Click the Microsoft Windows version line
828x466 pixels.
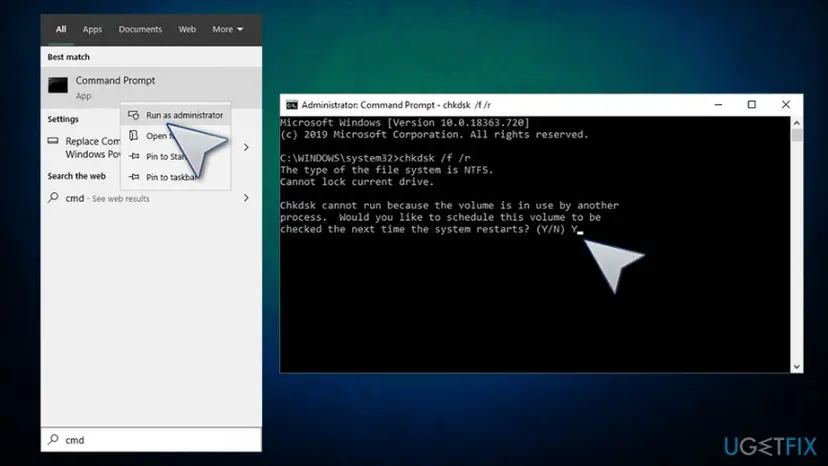click(x=404, y=123)
